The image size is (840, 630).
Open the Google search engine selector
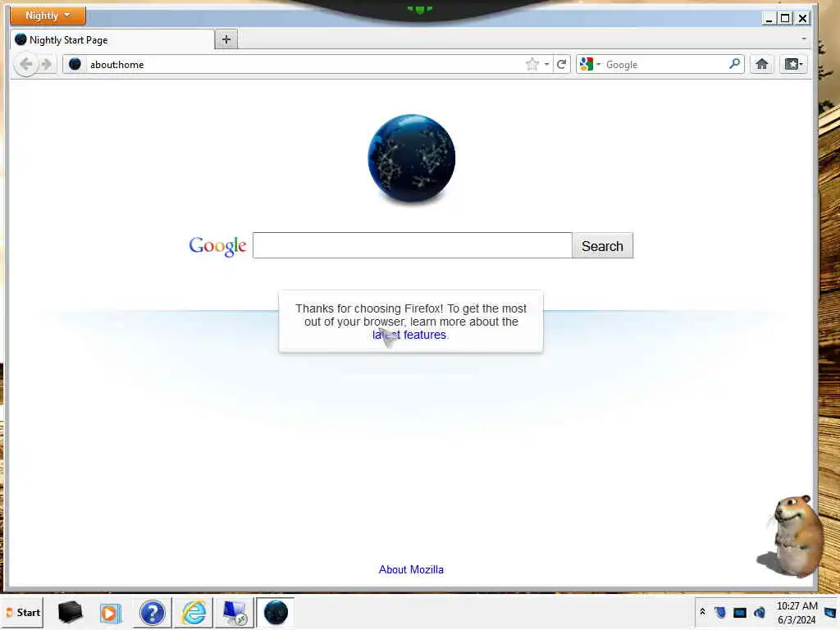pyautogui.click(x=590, y=64)
